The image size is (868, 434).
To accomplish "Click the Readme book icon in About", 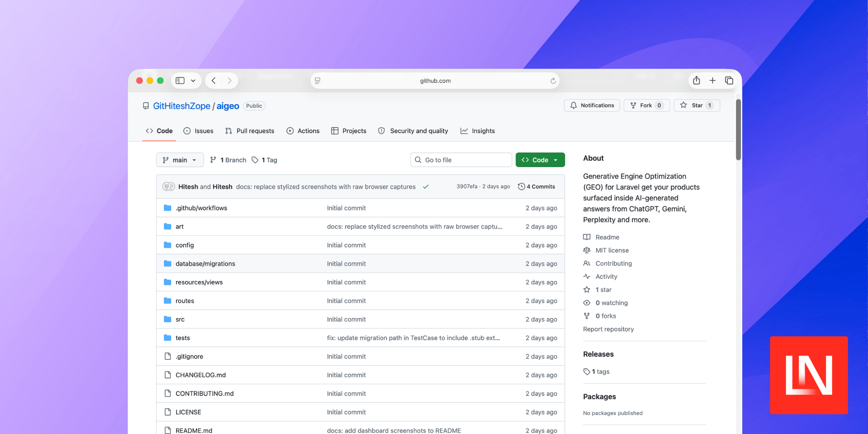I will pos(587,237).
